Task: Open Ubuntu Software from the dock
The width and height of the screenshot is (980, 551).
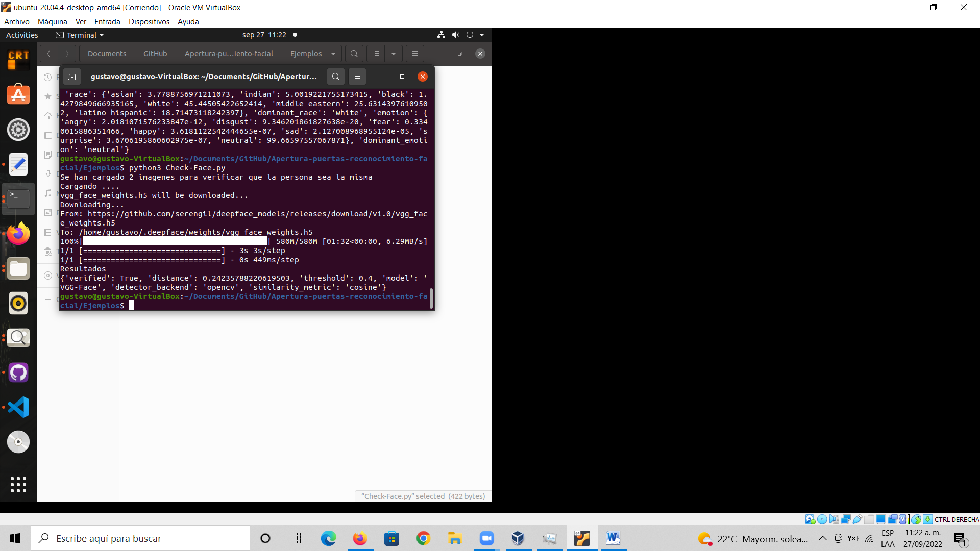Action: pyautogui.click(x=18, y=94)
